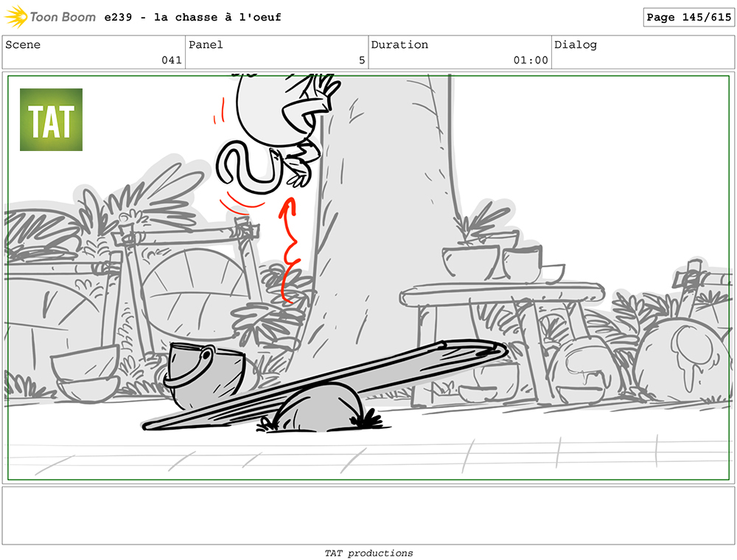Select the episode title 'e239 - la chasse à l'oeuf'
The width and height of the screenshot is (737, 560).
(x=192, y=18)
